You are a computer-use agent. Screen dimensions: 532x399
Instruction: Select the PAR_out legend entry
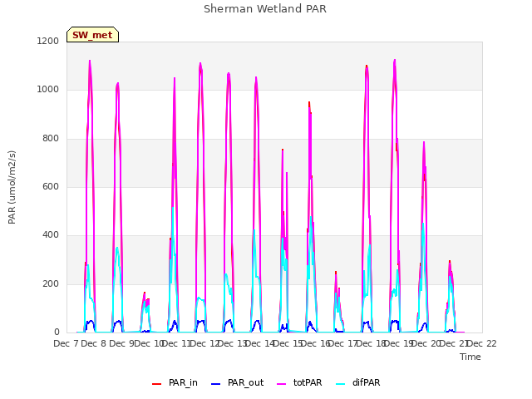(237, 382)
